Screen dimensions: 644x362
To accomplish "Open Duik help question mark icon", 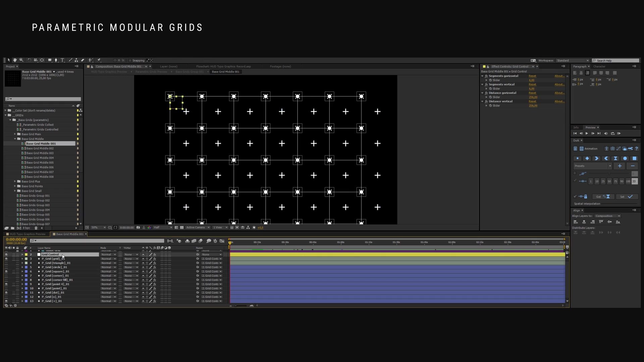I will (x=637, y=148).
